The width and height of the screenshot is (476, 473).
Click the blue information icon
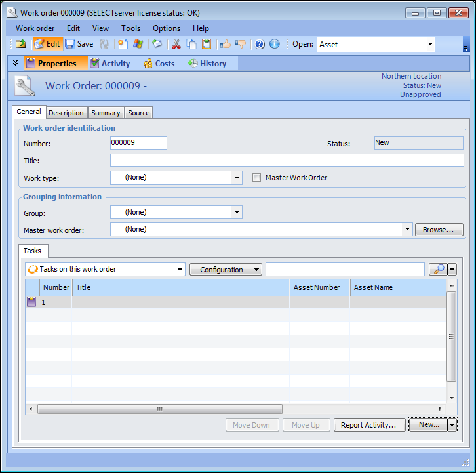click(x=275, y=44)
